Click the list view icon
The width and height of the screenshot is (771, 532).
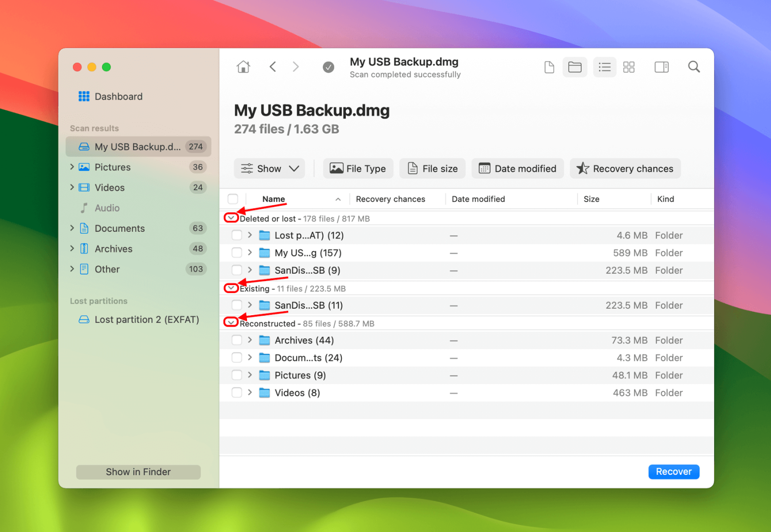(x=604, y=67)
